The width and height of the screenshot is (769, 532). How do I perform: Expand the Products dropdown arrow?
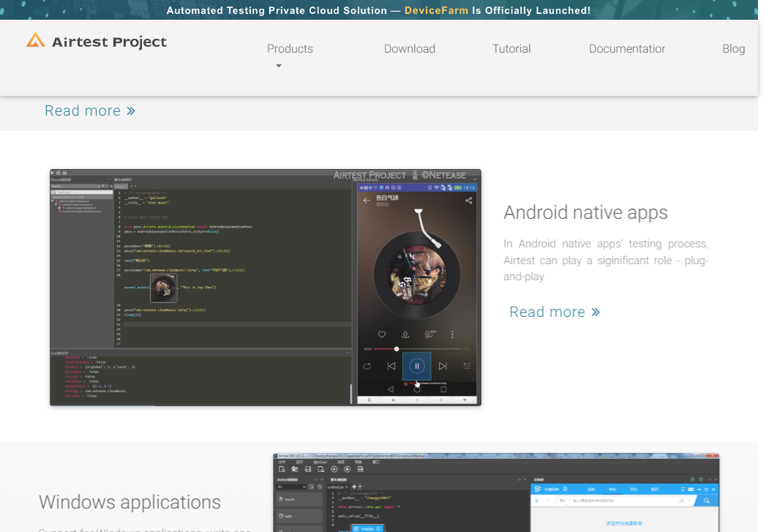(x=279, y=66)
